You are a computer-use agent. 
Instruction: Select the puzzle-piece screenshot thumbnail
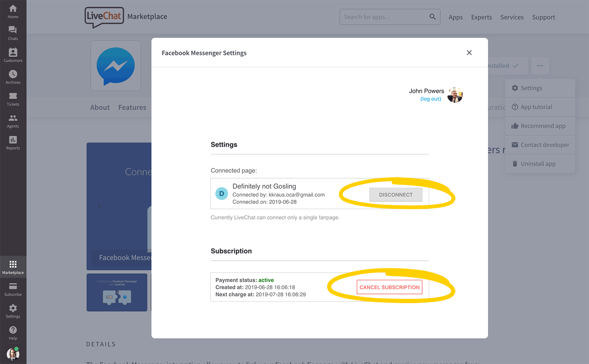pyautogui.click(x=117, y=292)
